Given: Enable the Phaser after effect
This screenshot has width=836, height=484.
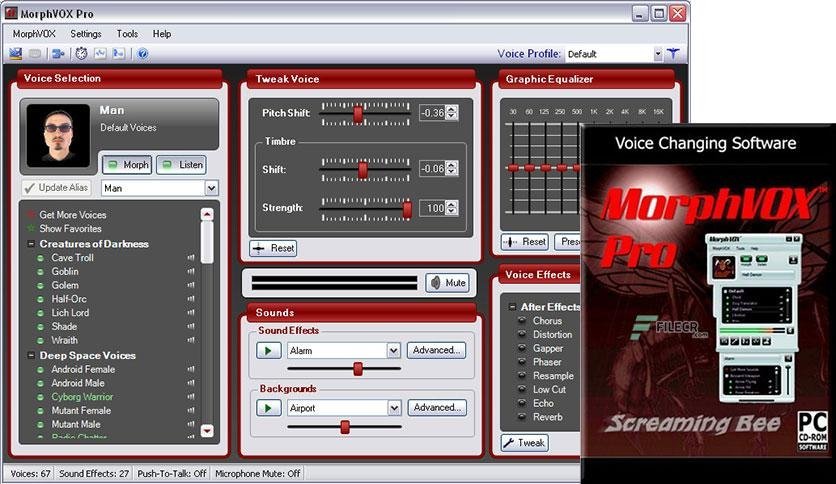Looking at the screenshot, I should [x=522, y=362].
